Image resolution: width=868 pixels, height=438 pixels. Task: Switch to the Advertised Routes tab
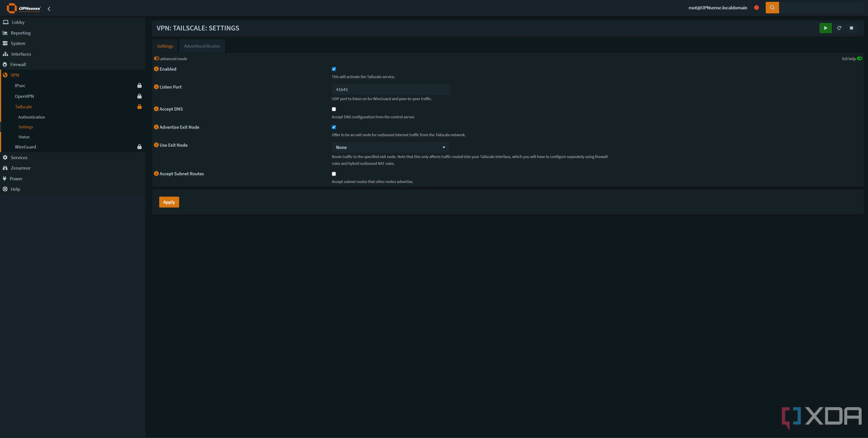pos(202,46)
